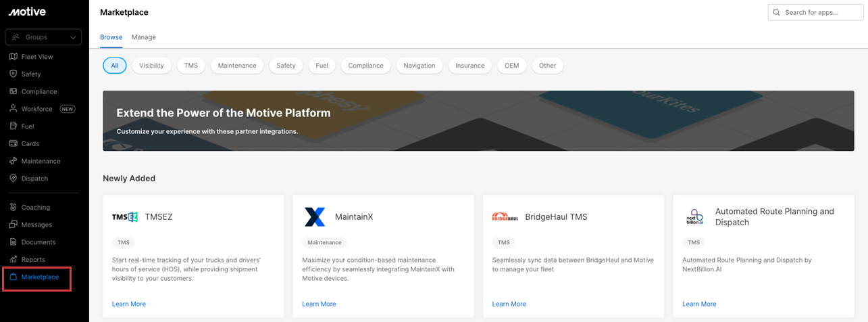
Task: Select the Browse tab
Action: [x=111, y=37]
